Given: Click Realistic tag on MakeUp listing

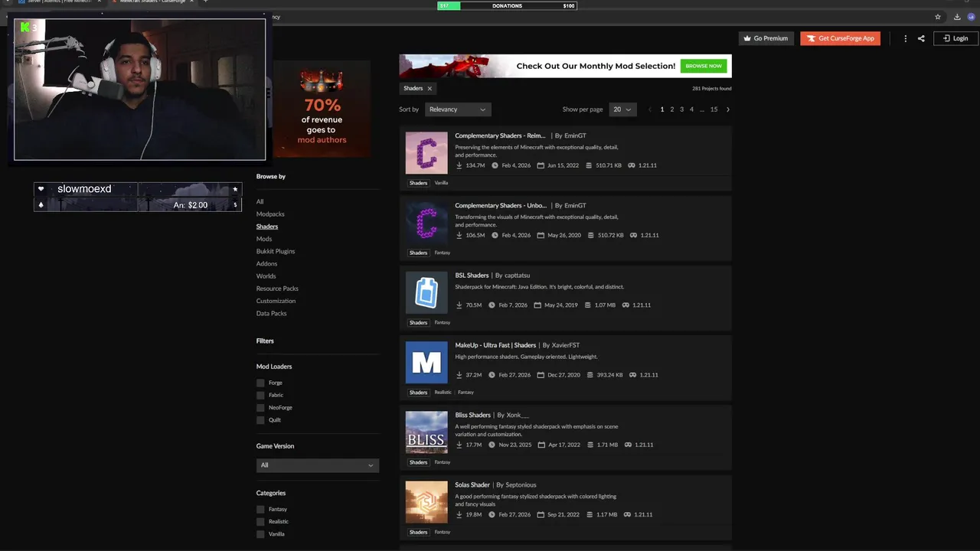Looking at the screenshot, I should tap(443, 393).
